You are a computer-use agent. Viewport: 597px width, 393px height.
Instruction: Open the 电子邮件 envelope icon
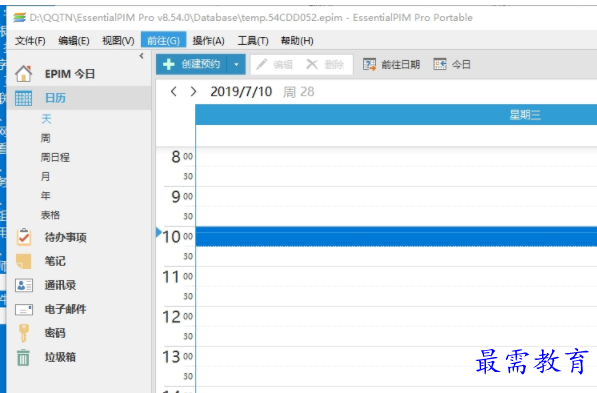tap(24, 310)
